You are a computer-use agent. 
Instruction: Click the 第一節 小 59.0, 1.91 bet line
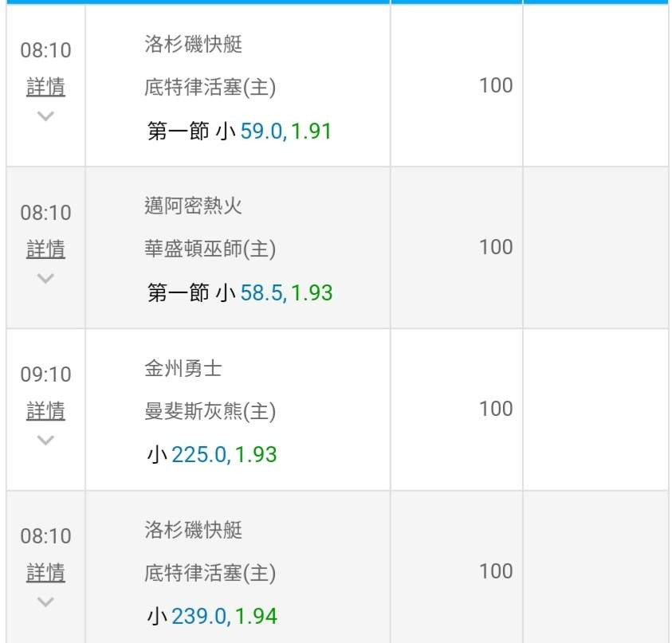(x=239, y=131)
